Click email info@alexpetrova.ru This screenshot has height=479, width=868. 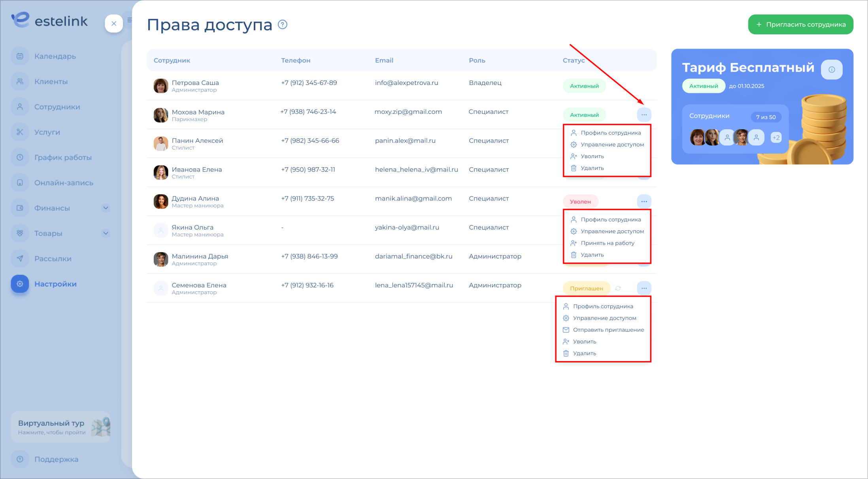407,83
